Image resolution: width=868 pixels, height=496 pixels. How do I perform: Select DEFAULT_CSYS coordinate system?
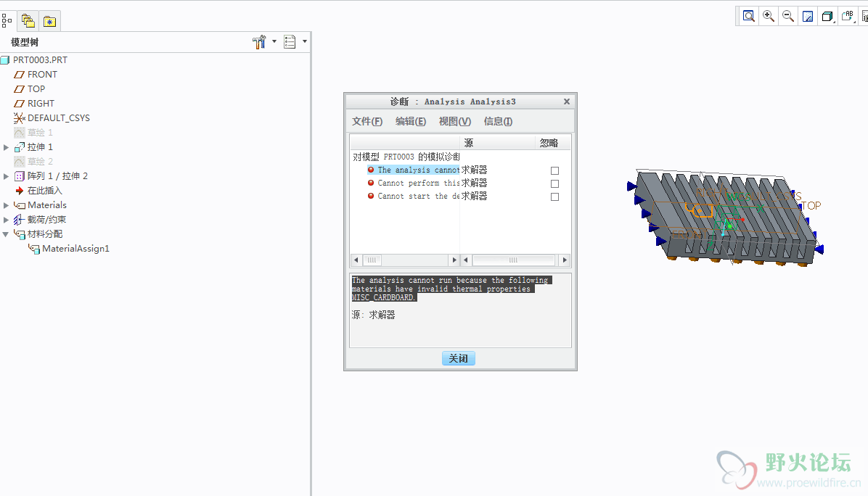(x=58, y=117)
